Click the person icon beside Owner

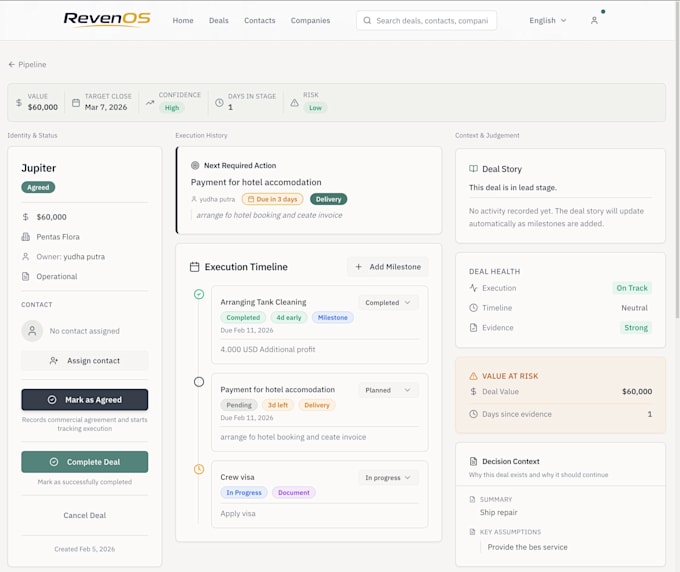pyautogui.click(x=26, y=256)
